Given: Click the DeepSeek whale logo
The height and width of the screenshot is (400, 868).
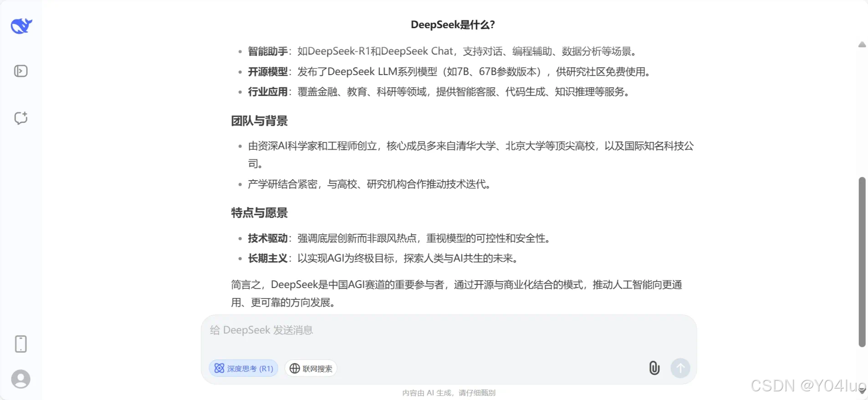Looking at the screenshot, I should click(x=21, y=26).
